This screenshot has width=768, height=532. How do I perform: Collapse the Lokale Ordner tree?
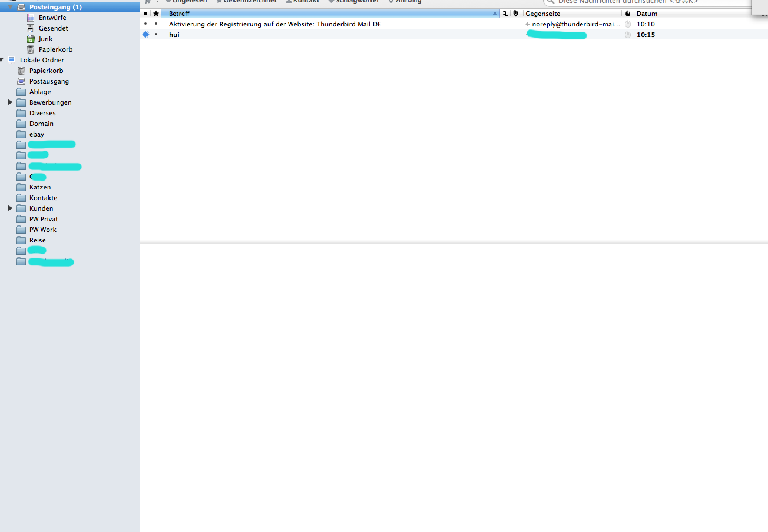tap(3, 60)
